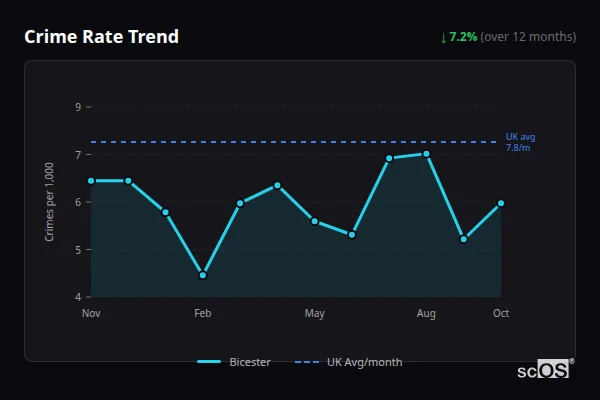
Task: Click the 'Nov' x-axis label
Action: 91,313
